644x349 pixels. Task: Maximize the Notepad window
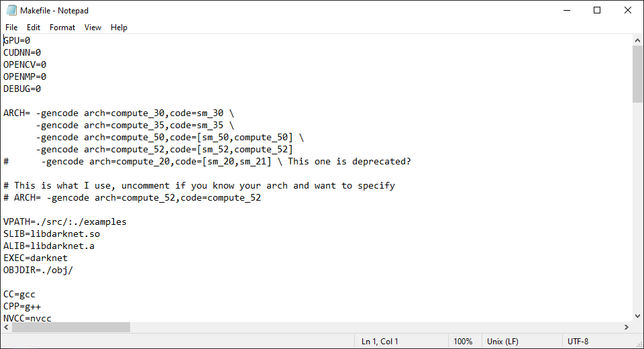click(x=597, y=10)
